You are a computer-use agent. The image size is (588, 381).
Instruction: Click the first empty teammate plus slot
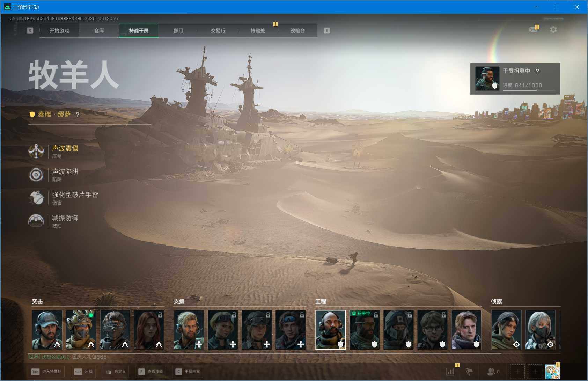tap(517, 372)
